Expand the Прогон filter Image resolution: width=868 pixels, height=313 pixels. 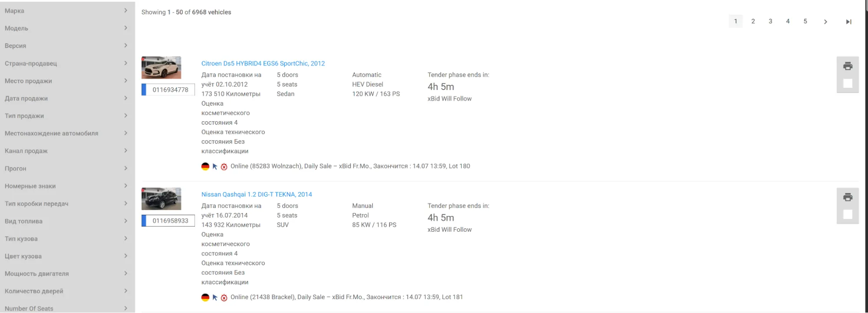tap(67, 168)
